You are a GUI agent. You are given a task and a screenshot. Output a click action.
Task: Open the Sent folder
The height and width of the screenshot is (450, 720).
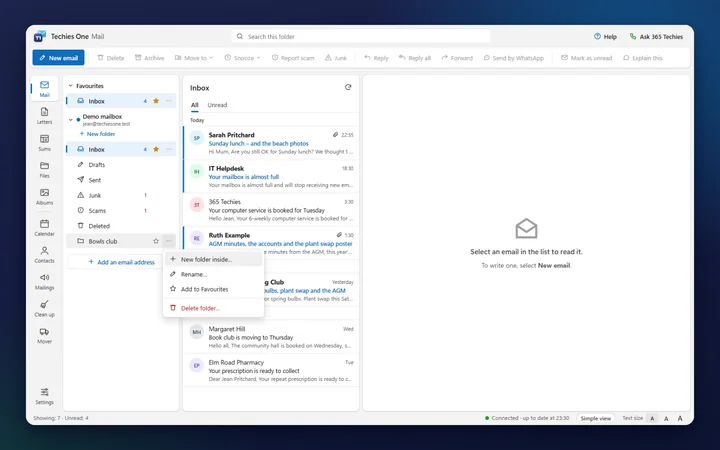pos(121,180)
